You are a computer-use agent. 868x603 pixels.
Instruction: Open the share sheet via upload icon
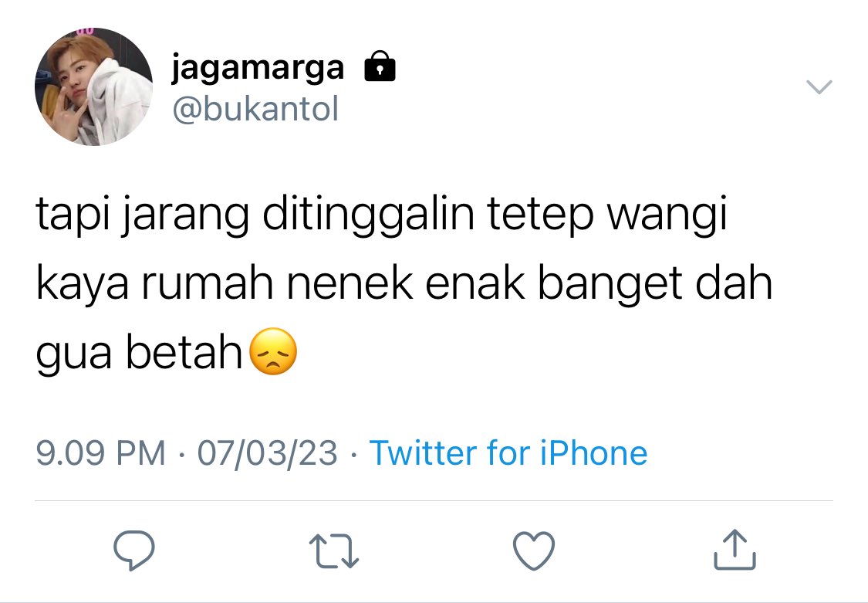pos(735,550)
